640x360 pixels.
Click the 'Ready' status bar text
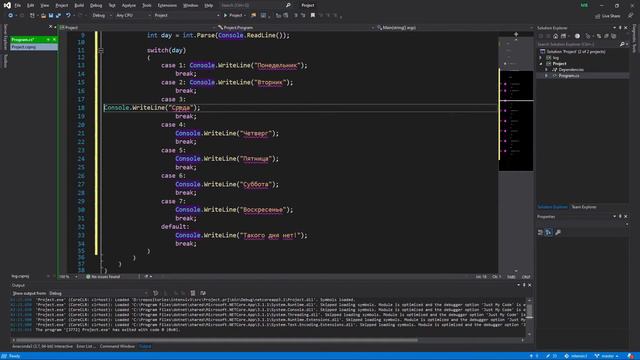tap(14, 356)
